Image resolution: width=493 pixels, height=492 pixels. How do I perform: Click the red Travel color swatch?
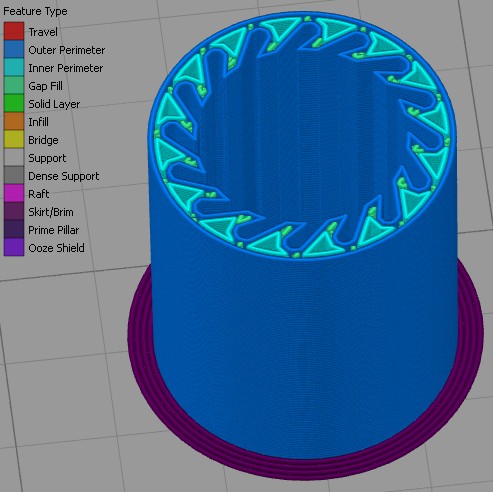point(14,31)
